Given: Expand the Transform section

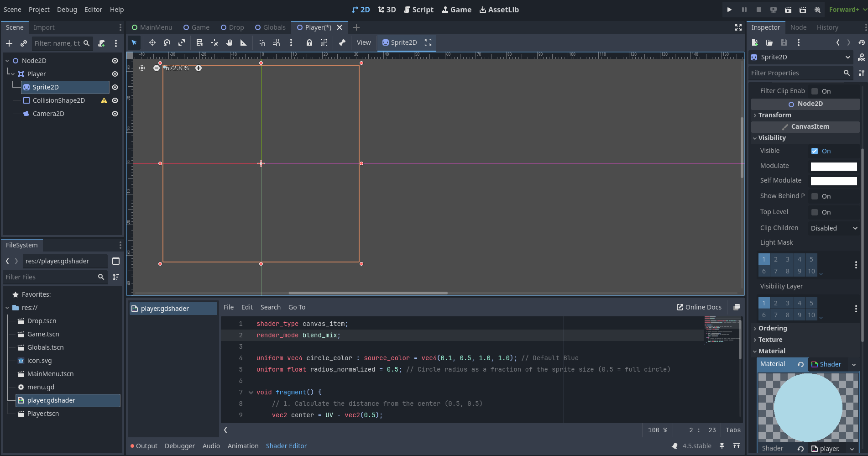Looking at the screenshot, I should (775, 115).
